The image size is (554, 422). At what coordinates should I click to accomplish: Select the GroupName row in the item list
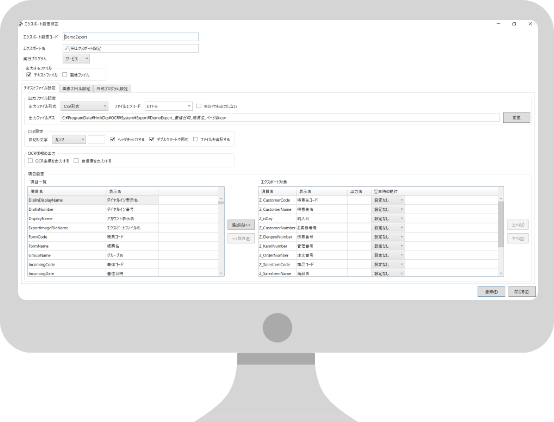123,255
